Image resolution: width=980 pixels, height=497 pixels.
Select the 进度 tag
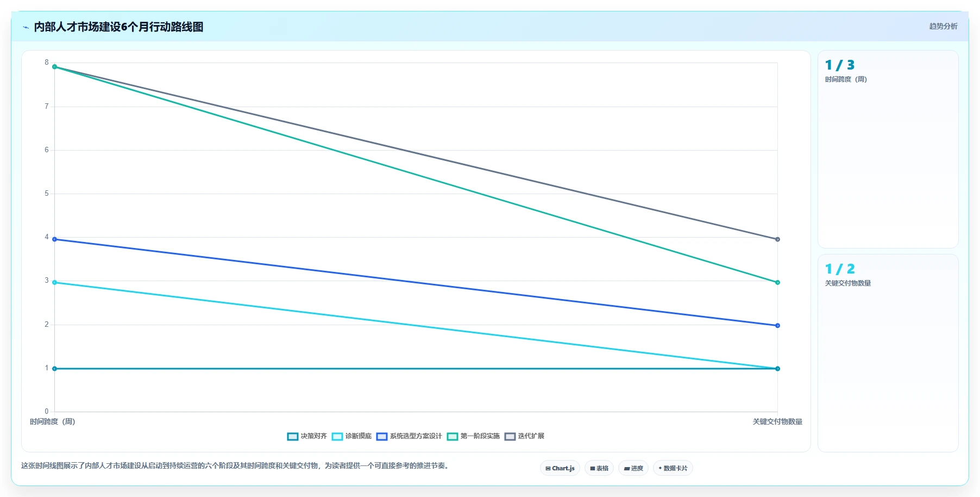(x=633, y=468)
